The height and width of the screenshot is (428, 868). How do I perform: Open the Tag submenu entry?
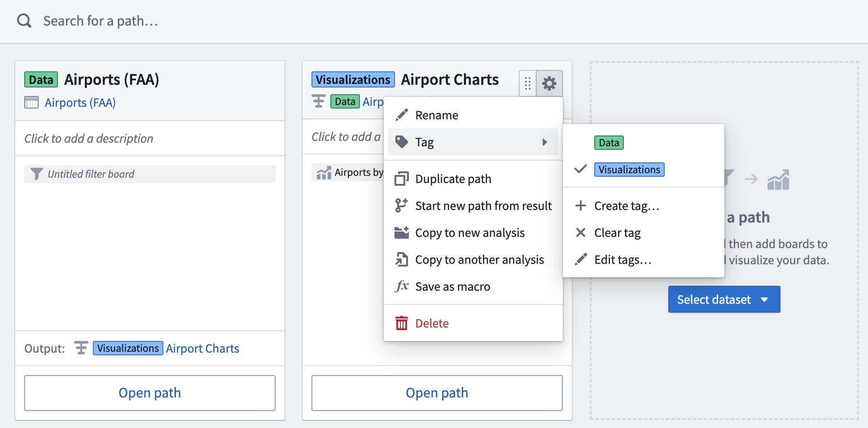[x=473, y=142]
